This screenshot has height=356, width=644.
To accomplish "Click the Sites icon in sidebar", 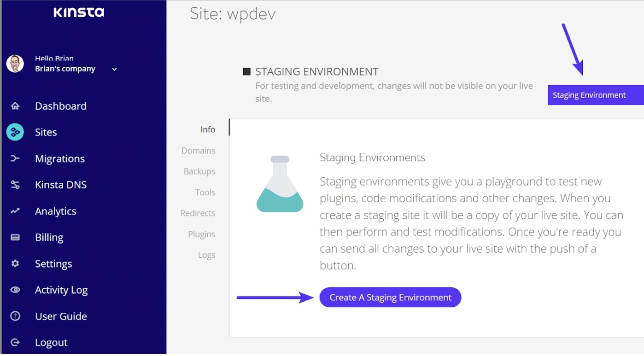I will [x=15, y=132].
